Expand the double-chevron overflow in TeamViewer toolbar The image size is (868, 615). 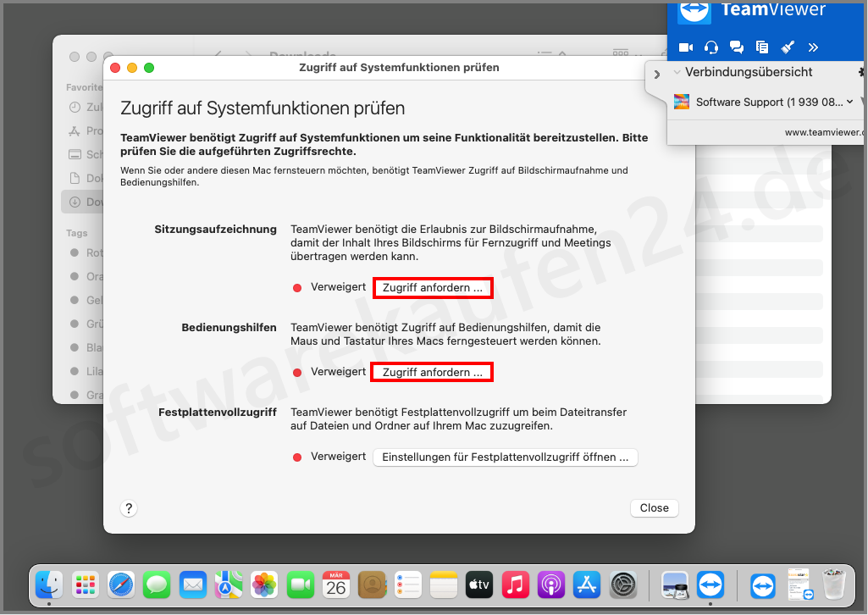pyautogui.click(x=813, y=47)
